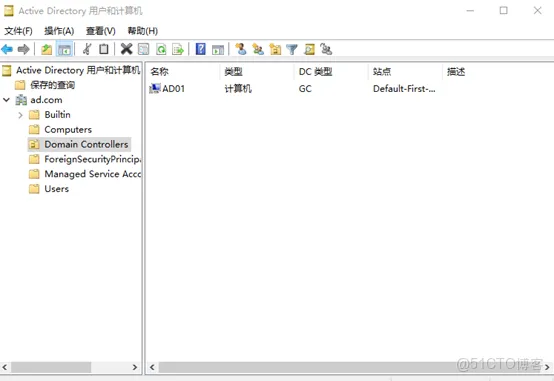
Task: Maximize the Active Directory window
Action: coord(503,11)
